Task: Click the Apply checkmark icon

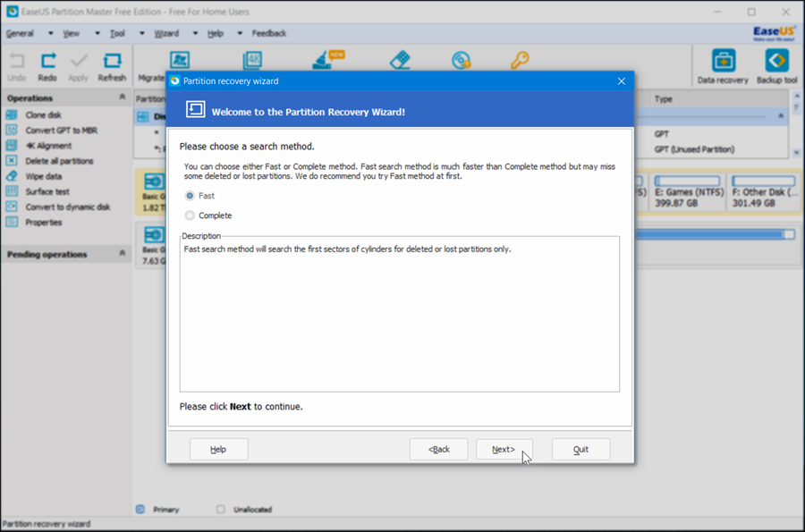Action: pyautogui.click(x=79, y=67)
